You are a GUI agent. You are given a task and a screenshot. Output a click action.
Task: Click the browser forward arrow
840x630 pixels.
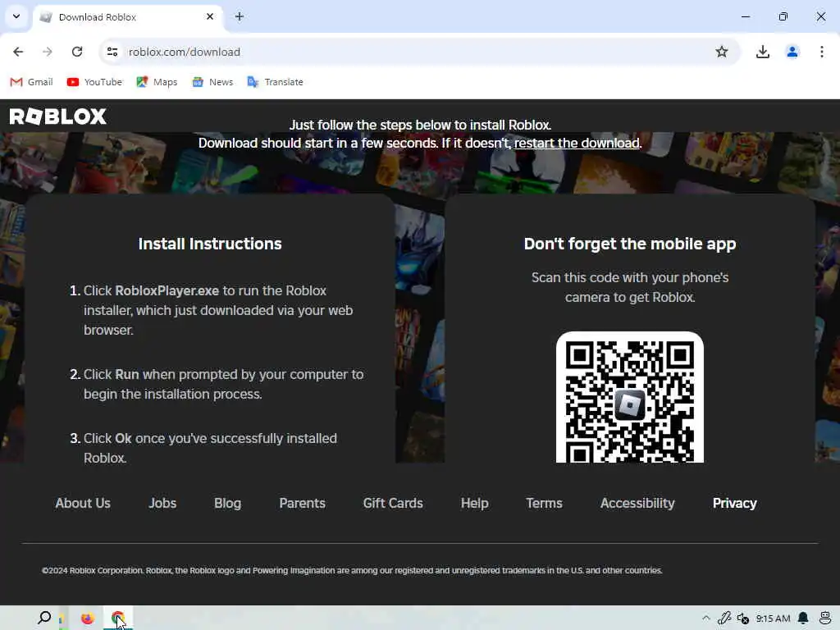[x=48, y=52]
